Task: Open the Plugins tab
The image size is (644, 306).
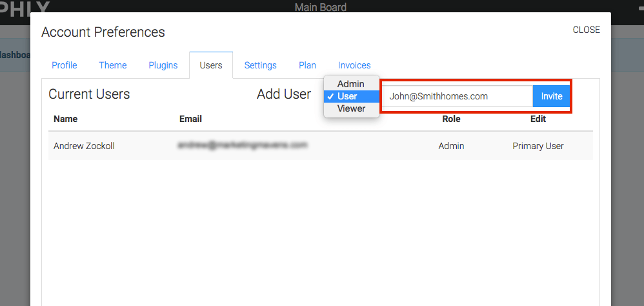Action: (163, 65)
